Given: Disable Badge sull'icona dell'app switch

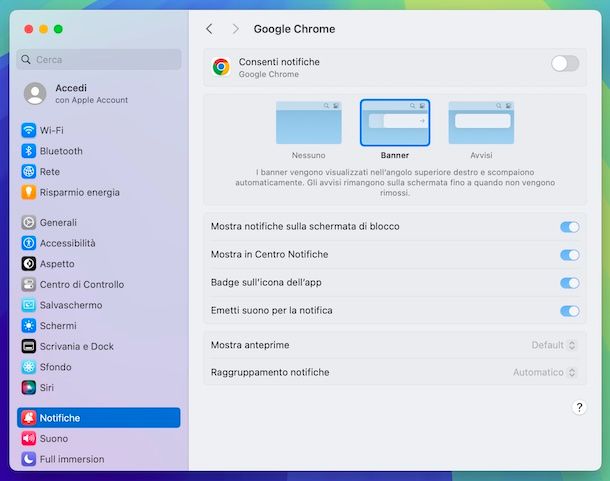Looking at the screenshot, I should tap(569, 283).
